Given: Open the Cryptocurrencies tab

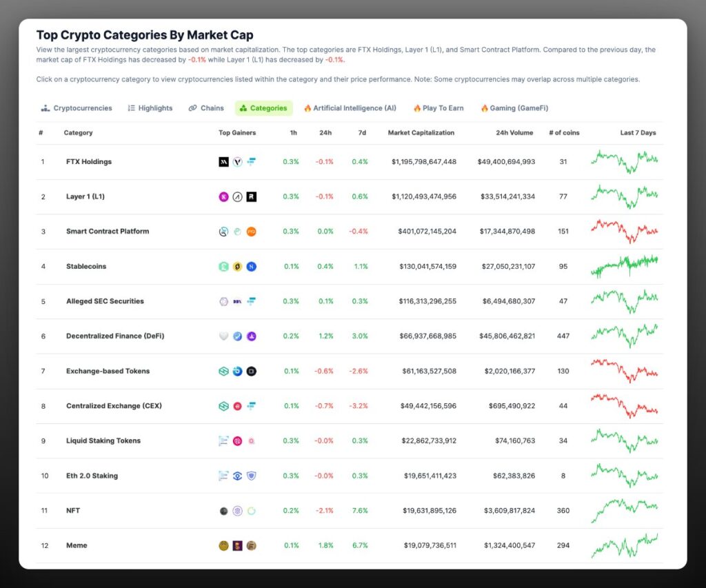Looking at the screenshot, I should tap(77, 108).
